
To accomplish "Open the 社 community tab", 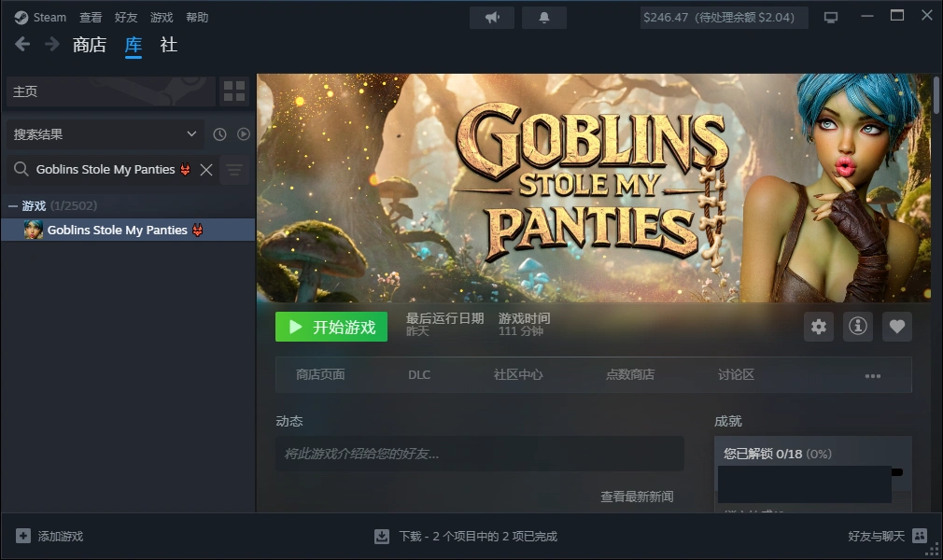I will click(169, 45).
